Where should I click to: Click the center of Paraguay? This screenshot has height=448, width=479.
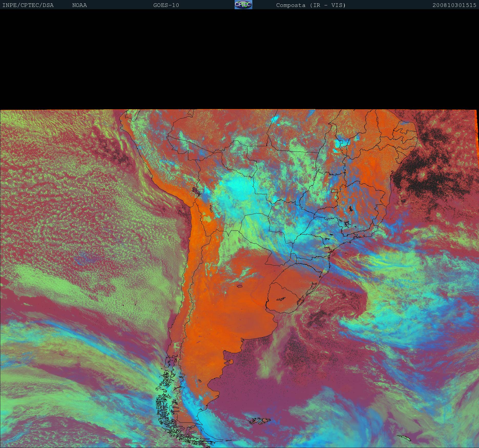tap(256, 228)
